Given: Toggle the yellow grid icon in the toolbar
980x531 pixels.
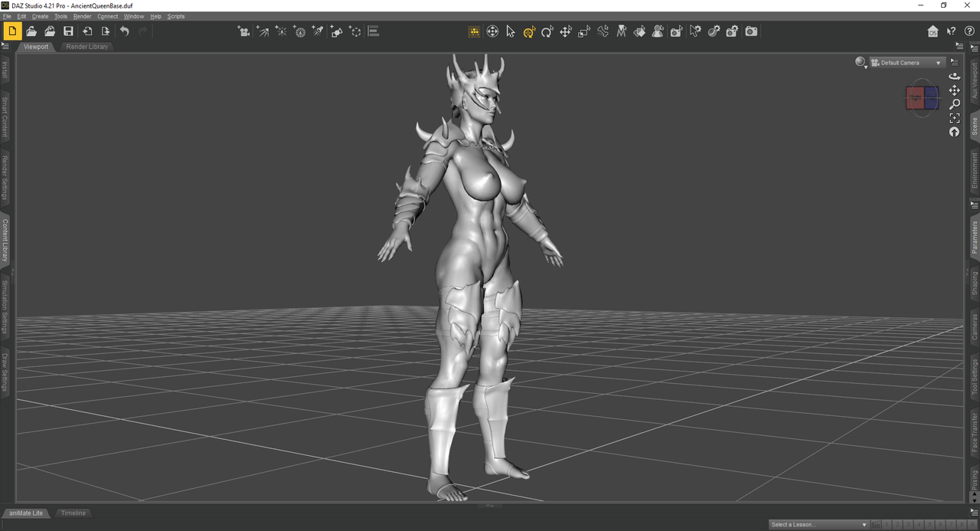Looking at the screenshot, I should click(474, 31).
